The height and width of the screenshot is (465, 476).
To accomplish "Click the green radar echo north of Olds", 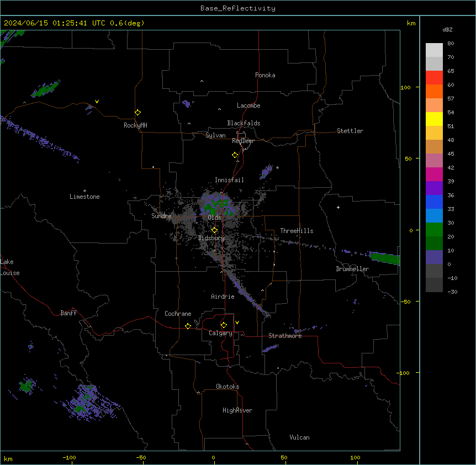I will click(217, 207).
